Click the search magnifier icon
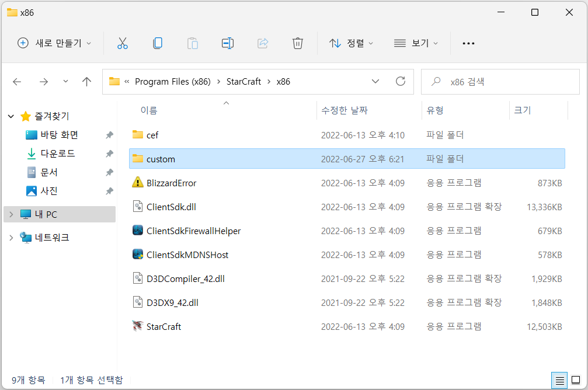Image resolution: width=588 pixels, height=390 pixels. click(x=436, y=81)
